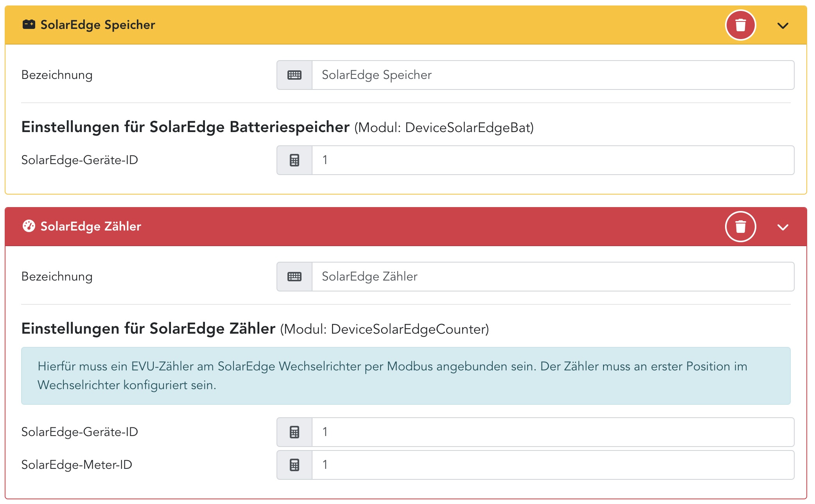Collapse the SolarEdge Speicher card
The image size is (815, 504).
pyautogui.click(x=783, y=26)
